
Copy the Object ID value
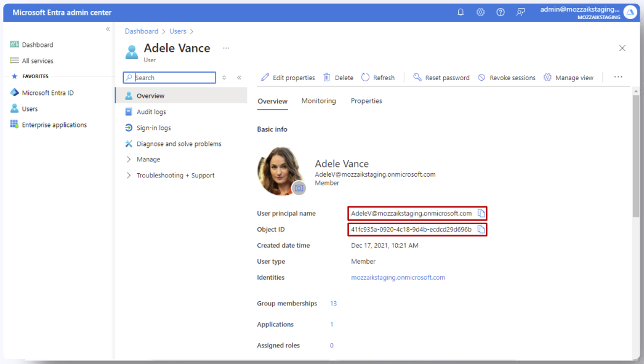tap(481, 229)
